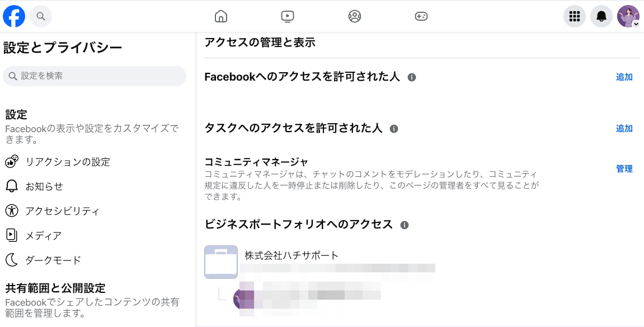Click the 設定を検索 search field
Image resolution: width=644 pixels, height=327 pixels.
95,76
